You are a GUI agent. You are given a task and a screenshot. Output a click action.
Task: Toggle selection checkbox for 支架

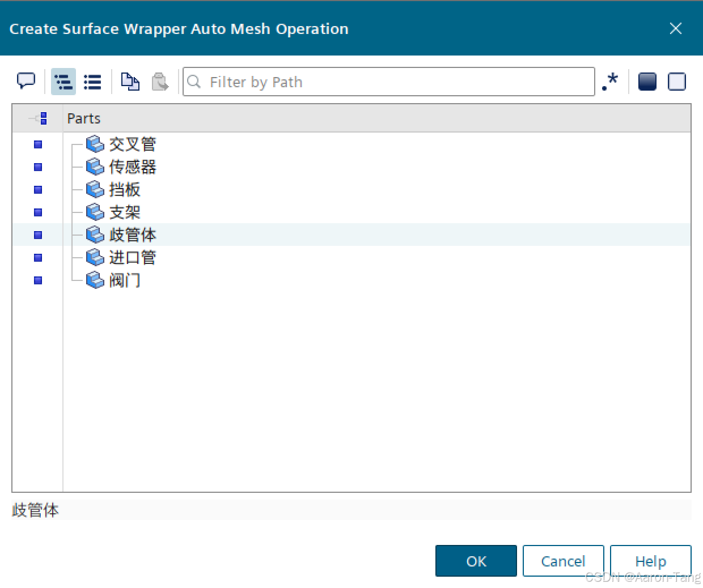[x=38, y=212]
